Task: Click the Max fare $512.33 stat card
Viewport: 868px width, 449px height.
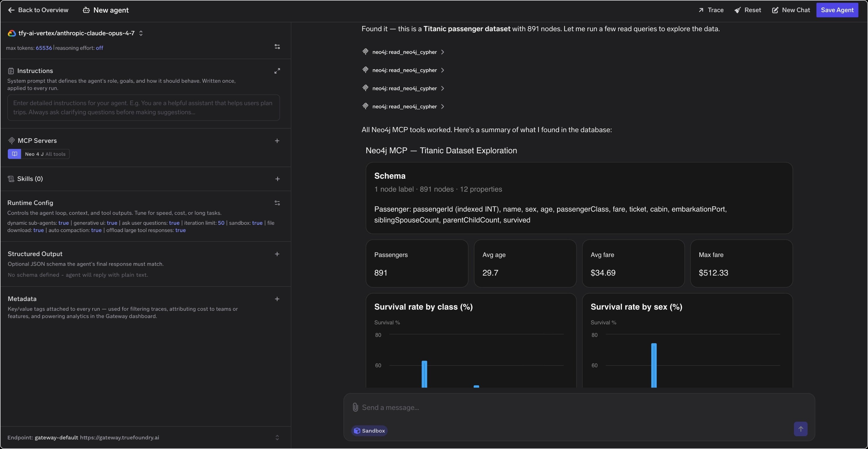Action: [741, 264]
